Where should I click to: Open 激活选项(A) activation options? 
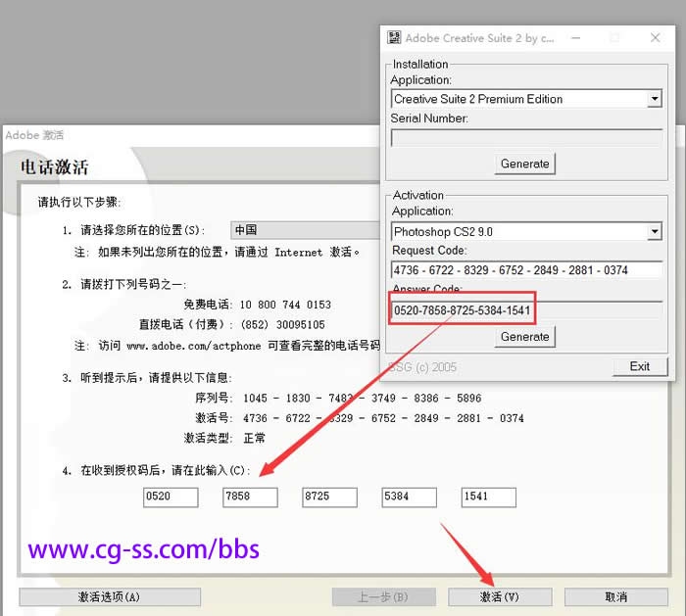tap(110, 596)
